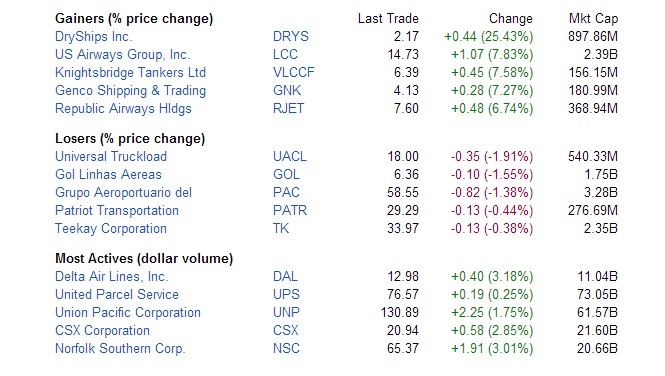Open Norfolk Southern Corp. link
Screen dimensions: 665x376
pyautogui.click(x=120, y=349)
